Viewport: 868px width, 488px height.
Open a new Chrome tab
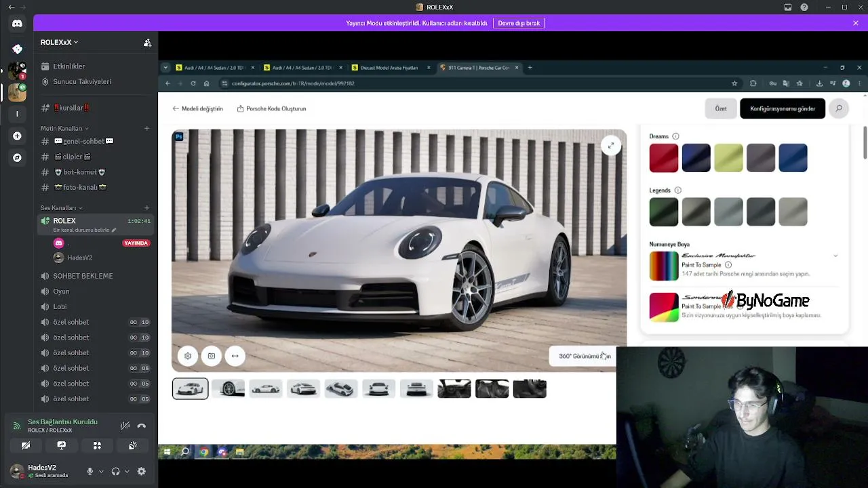tap(530, 68)
